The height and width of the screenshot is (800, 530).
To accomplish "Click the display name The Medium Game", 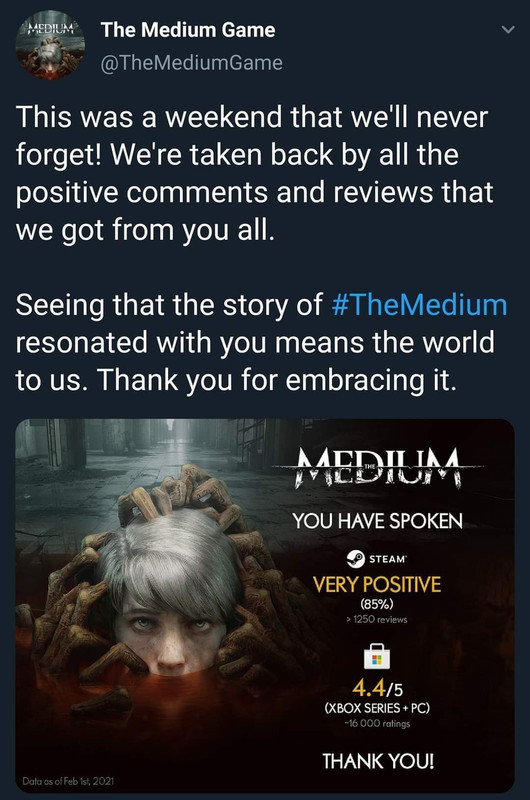I will click(188, 30).
